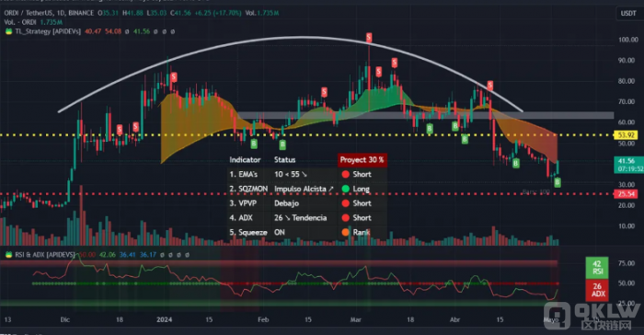Click the '1. EMA's' table row label
The width and height of the screenshot is (644, 335).
pyautogui.click(x=243, y=174)
